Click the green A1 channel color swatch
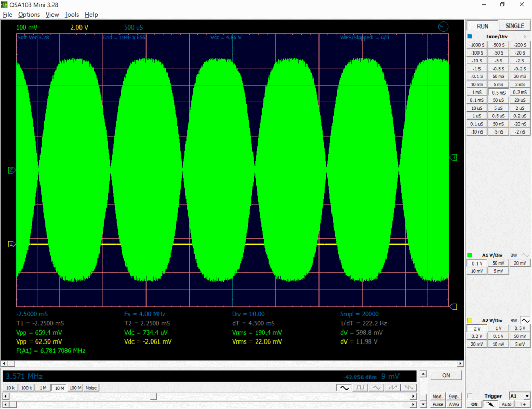This screenshot has height=409, width=532. coord(470,255)
